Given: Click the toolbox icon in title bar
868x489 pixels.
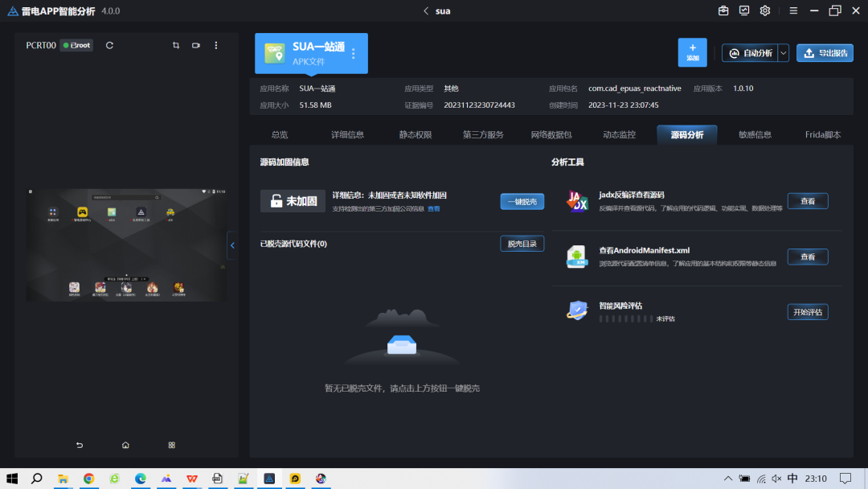Looking at the screenshot, I should [x=723, y=10].
